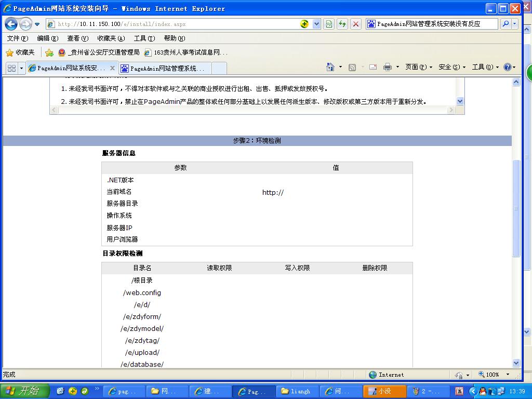The width and height of the screenshot is (532, 399).
Task: Switch to the PageAdmin网站管理系统 tab
Action: 165,69
